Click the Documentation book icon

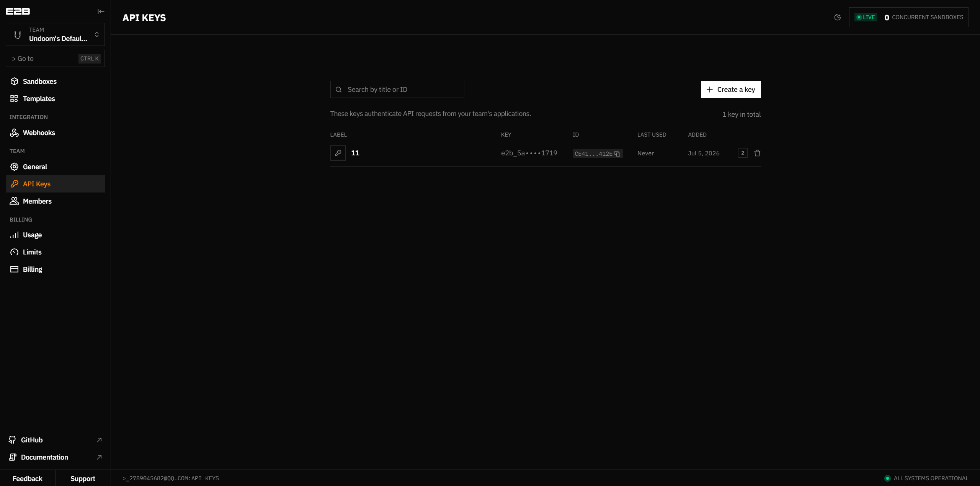[13, 457]
